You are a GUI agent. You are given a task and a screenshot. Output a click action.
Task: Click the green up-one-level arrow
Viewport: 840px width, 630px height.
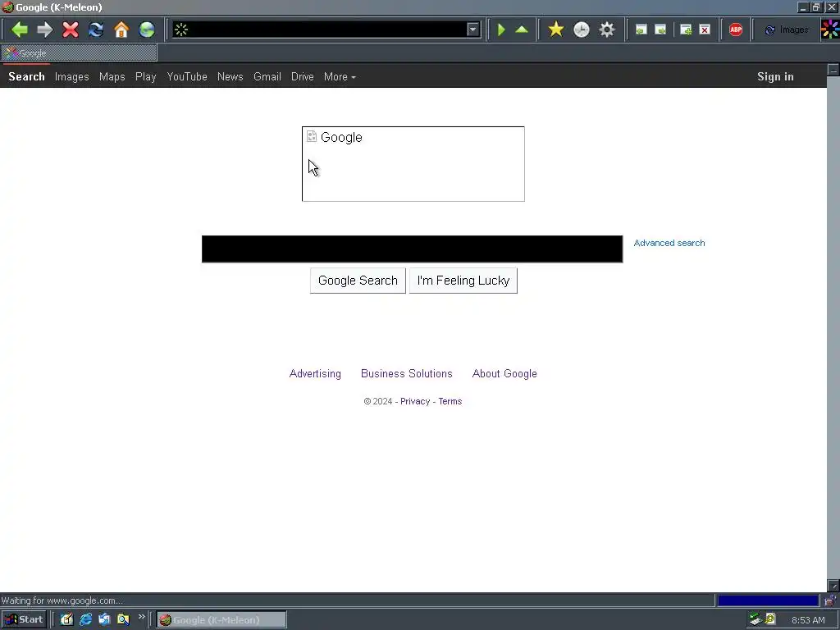point(522,30)
